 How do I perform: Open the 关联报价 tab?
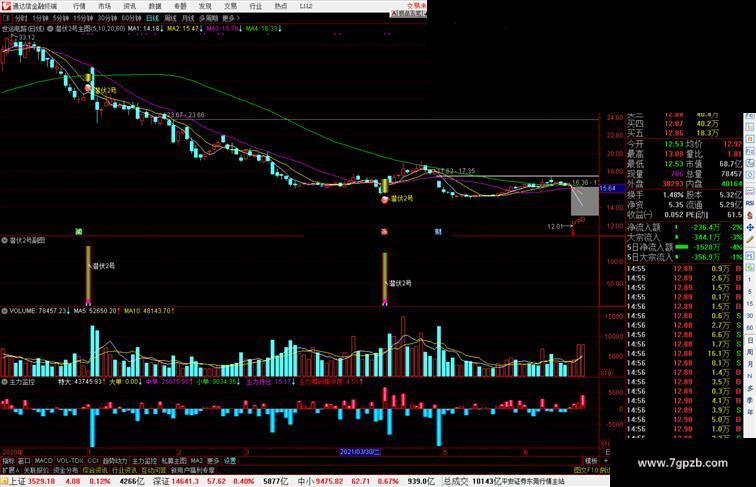tap(36, 470)
